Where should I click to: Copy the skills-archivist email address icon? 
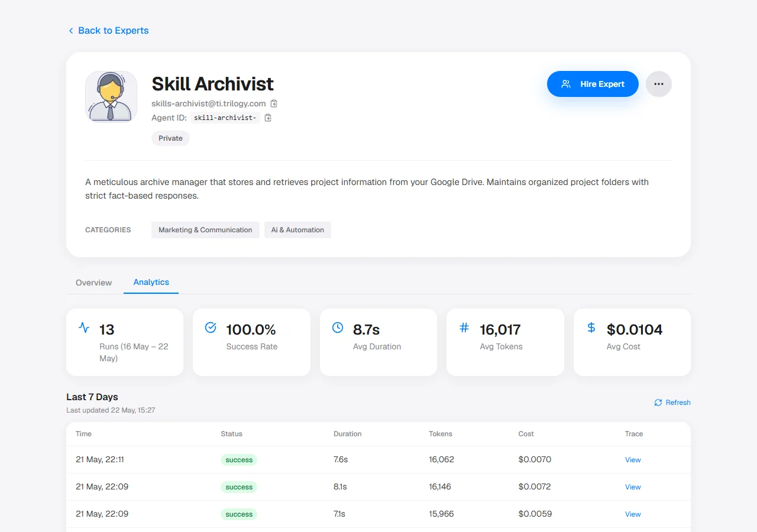point(274,103)
